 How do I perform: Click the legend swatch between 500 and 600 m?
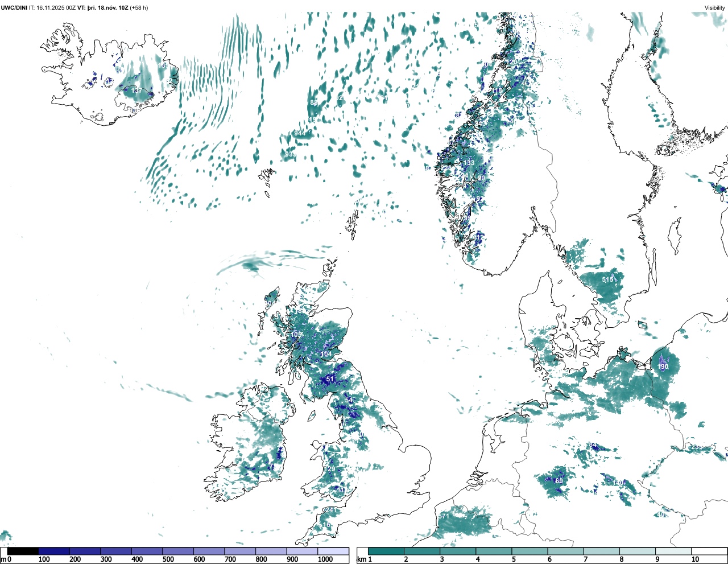pos(178,551)
